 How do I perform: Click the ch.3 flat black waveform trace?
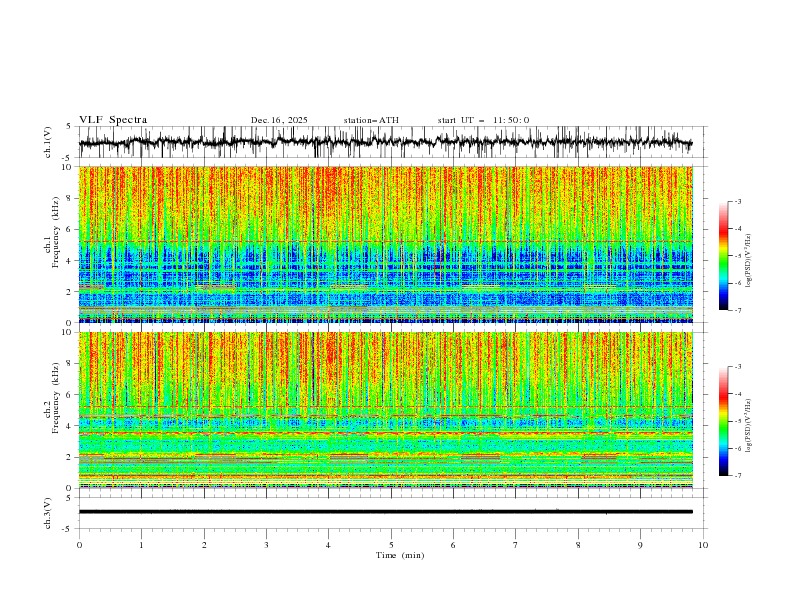385,512
